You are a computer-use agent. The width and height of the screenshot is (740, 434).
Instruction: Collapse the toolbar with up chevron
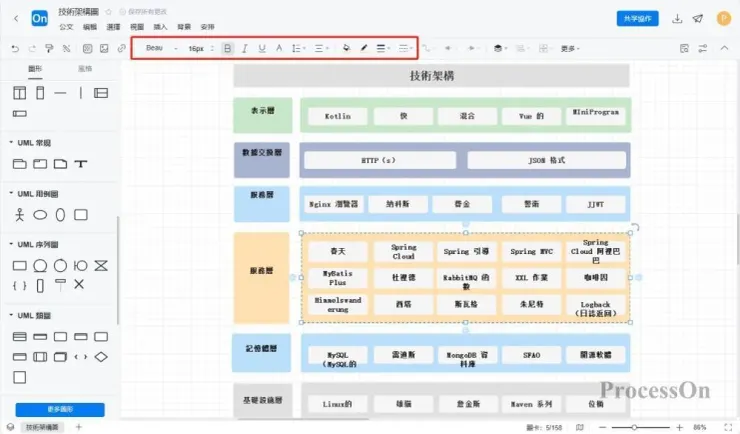click(724, 48)
